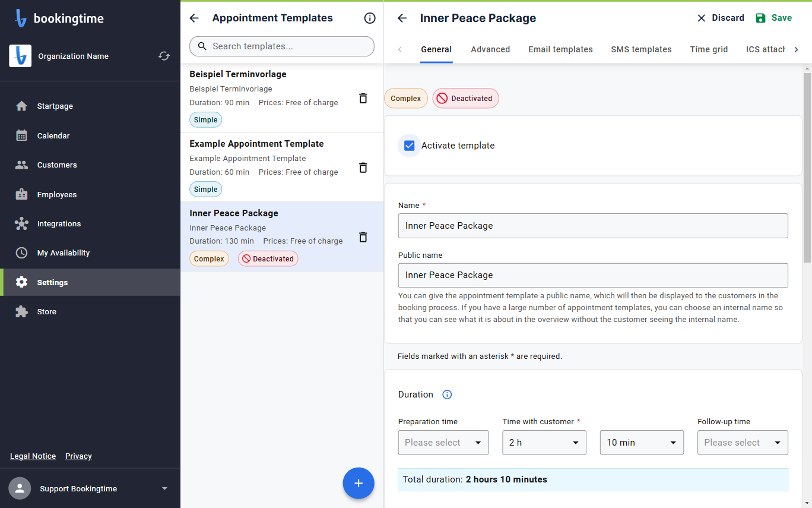Focus the Search templates field

(282, 46)
